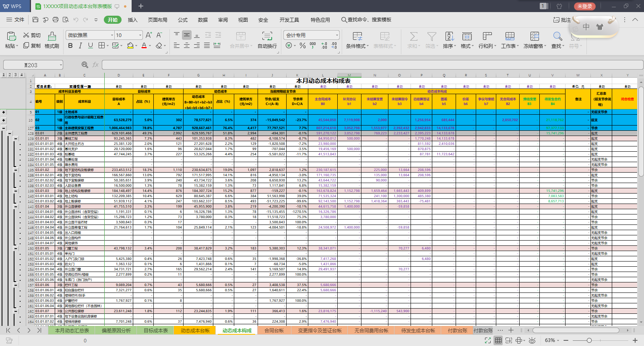Click the formula bar input field
This screenshot has height=346, width=644.
[x=372, y=65]
